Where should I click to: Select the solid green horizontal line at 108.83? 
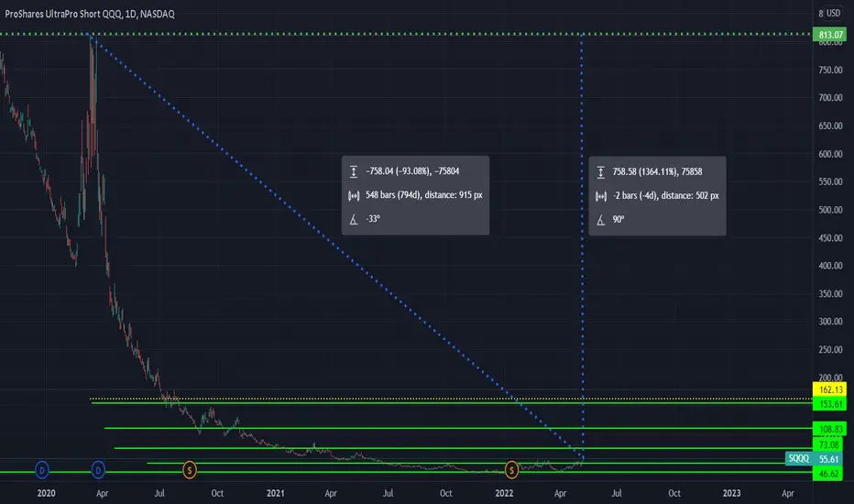(x=458, y=428)
